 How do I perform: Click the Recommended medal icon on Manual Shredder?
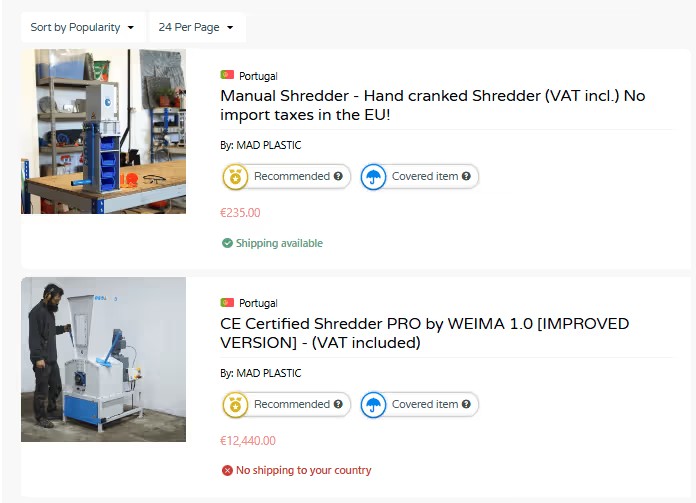point(235,177)
